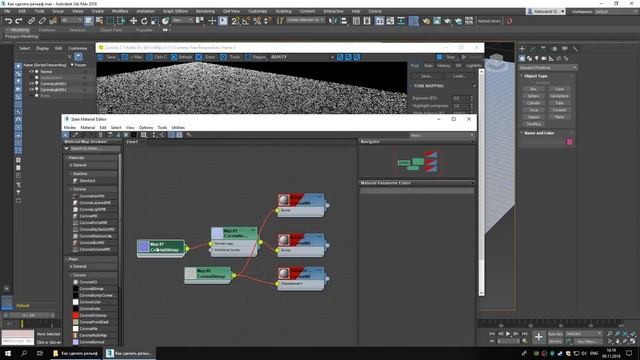This screenshot has height=360, width=640.
Task: Click the Teapot primitive button
Action: pyautogui.click(x=533, y=117)
